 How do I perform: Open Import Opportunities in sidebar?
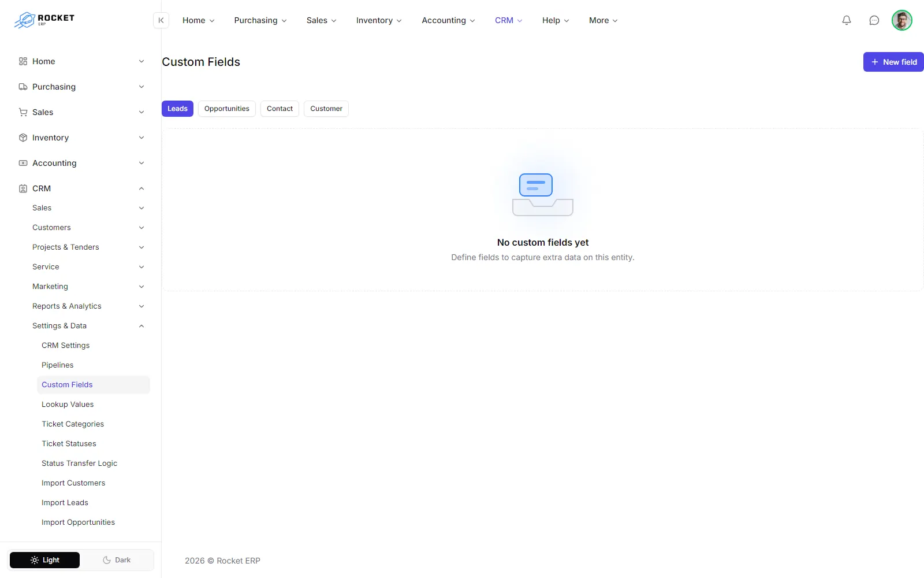pos(93,523)
